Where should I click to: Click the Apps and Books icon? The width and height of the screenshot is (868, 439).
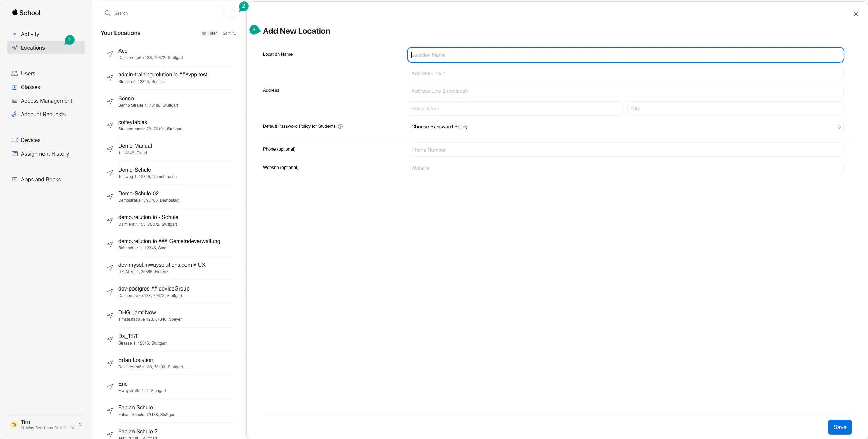(15, 179)
